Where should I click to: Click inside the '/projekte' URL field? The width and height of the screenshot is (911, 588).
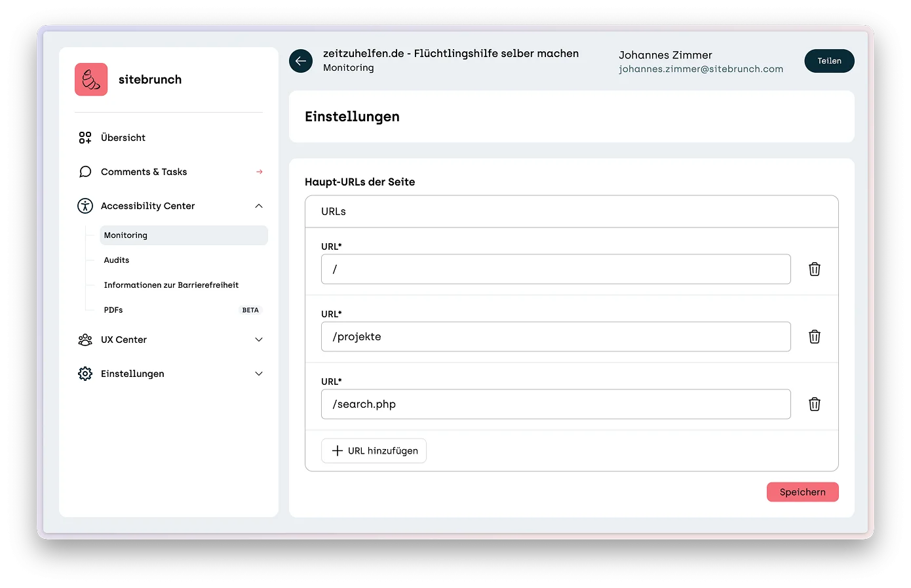point(555,336)
